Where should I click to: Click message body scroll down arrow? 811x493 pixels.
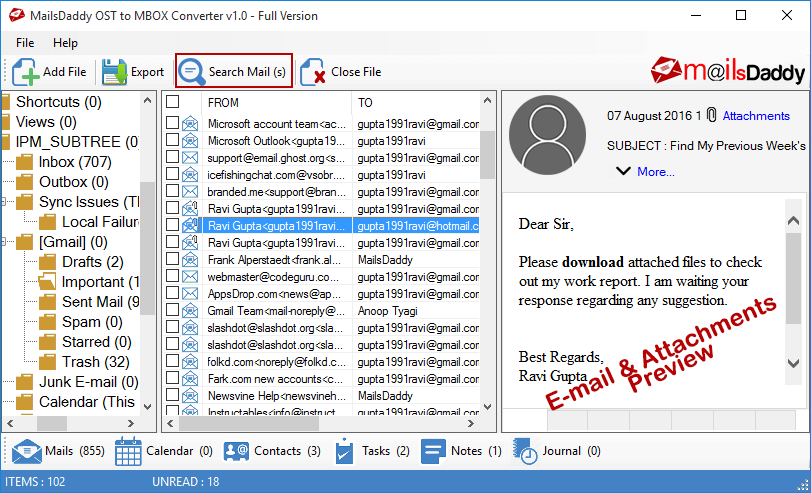(793, 363)
